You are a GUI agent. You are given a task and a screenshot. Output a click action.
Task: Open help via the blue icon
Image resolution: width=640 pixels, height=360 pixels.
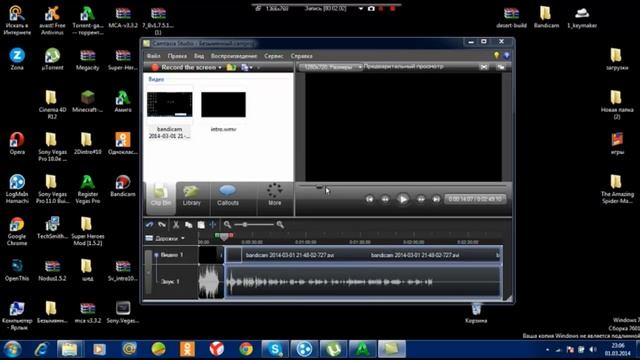pyautogui.click(x=507, y=56)
